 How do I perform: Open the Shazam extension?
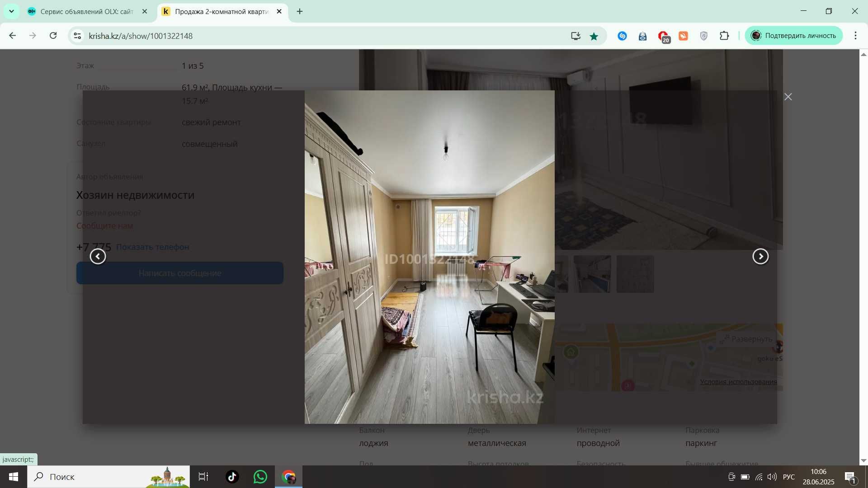tap(623, 36)
